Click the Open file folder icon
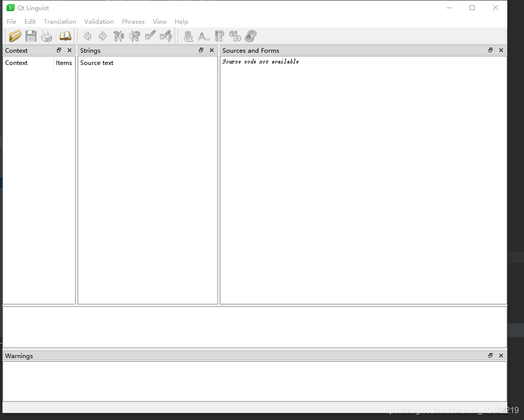The width and height of the screenshot is (524, 420). pyautogui.click(x=15, y=36)
